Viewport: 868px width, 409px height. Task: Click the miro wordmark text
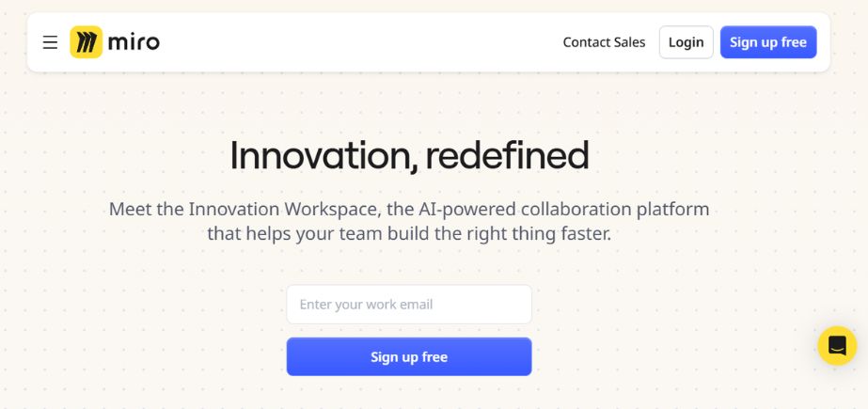(x=134, y=42)
